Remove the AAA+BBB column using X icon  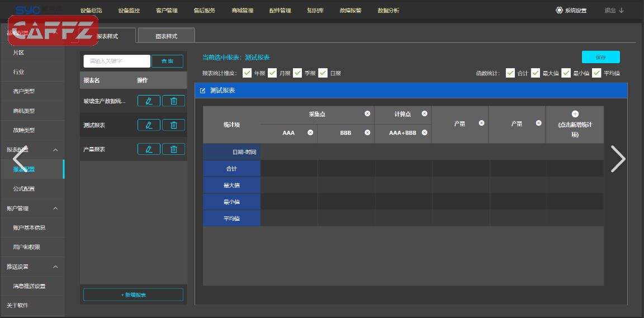(x=424, y=132)
